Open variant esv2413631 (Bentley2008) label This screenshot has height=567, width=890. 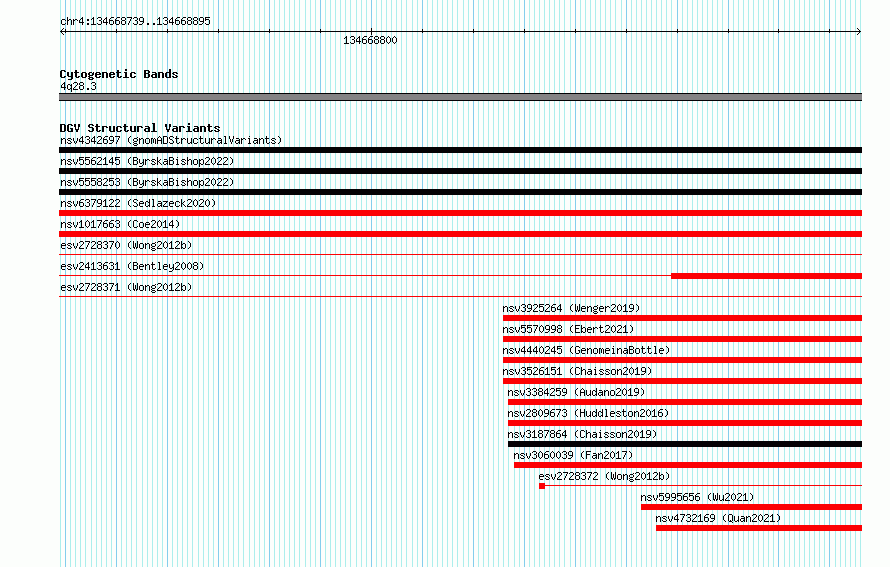pos(132,266)
